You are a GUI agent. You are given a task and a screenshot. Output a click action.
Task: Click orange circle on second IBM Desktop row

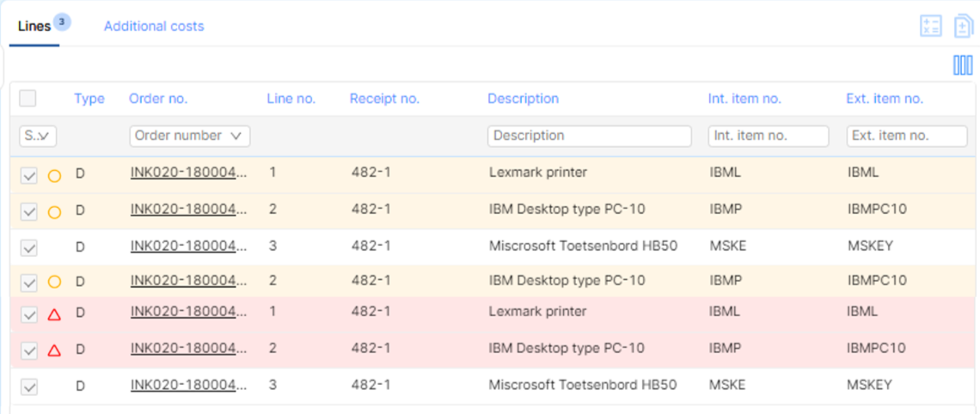click(x=54, y=283)
